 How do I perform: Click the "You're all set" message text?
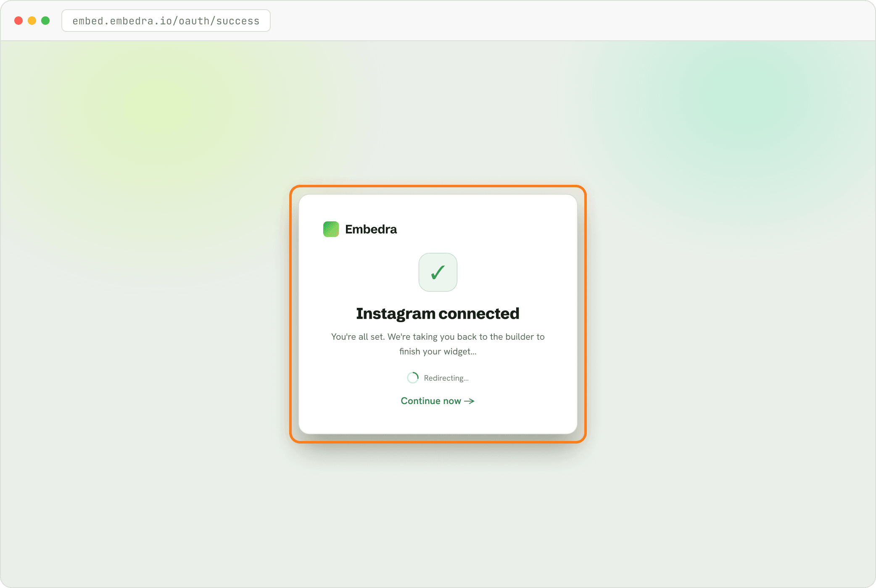click(438, 344)
